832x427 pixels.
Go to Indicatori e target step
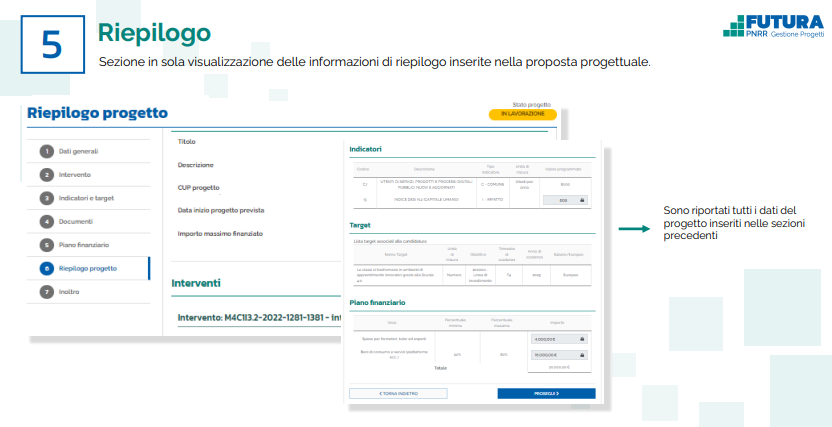tap(88, 198)
